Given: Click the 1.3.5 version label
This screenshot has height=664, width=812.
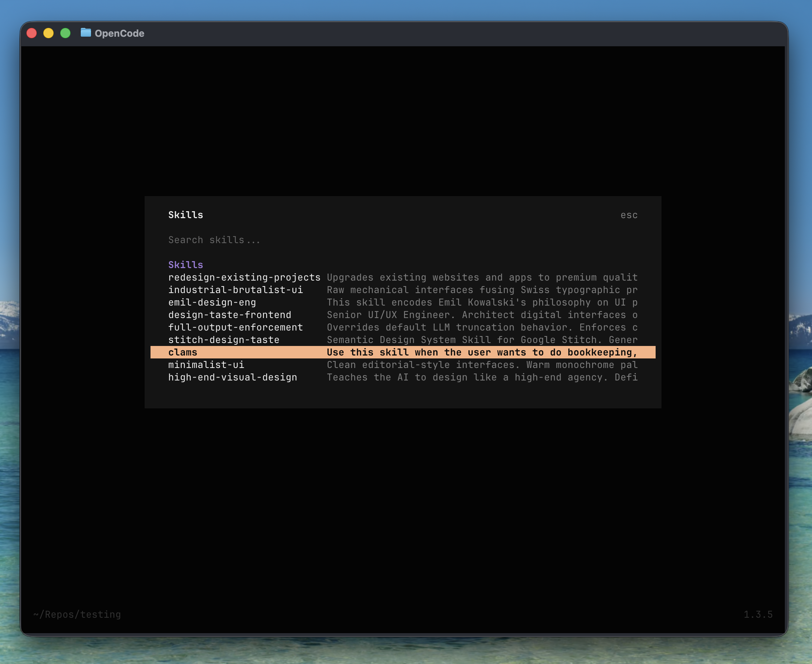Looking at the screenshot, I should (x=758, y=614).
